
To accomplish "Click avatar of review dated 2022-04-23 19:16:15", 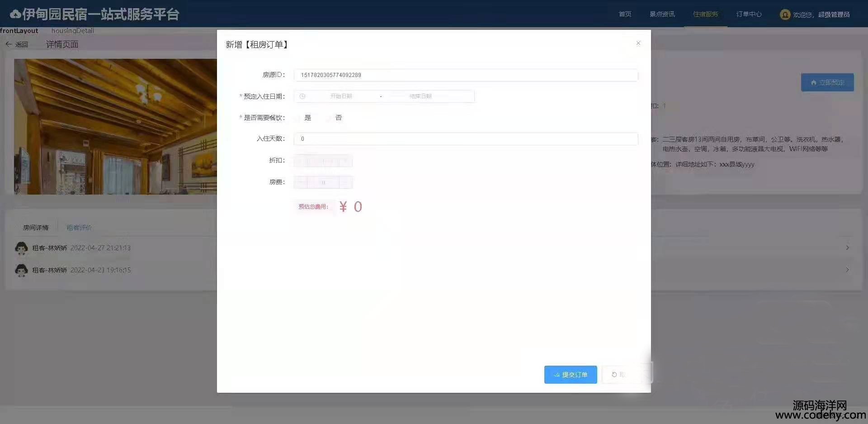I will [21, 270].
